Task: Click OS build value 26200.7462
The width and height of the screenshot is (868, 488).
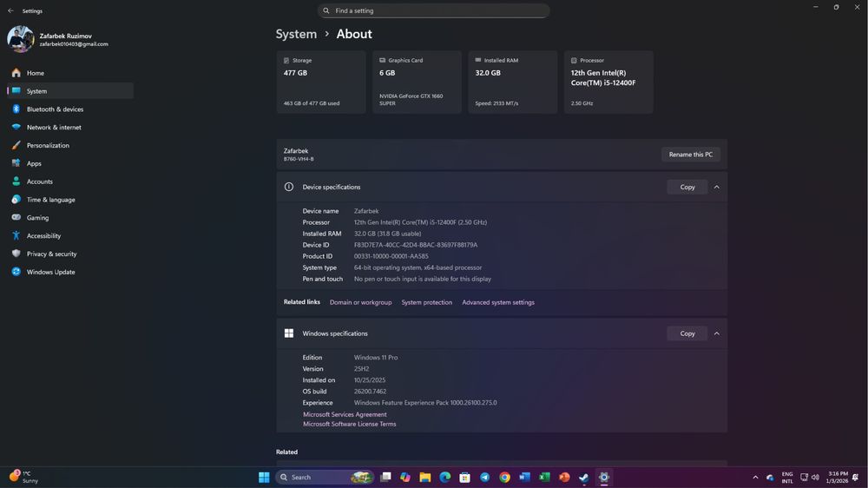Action: (x=370, y=392)
